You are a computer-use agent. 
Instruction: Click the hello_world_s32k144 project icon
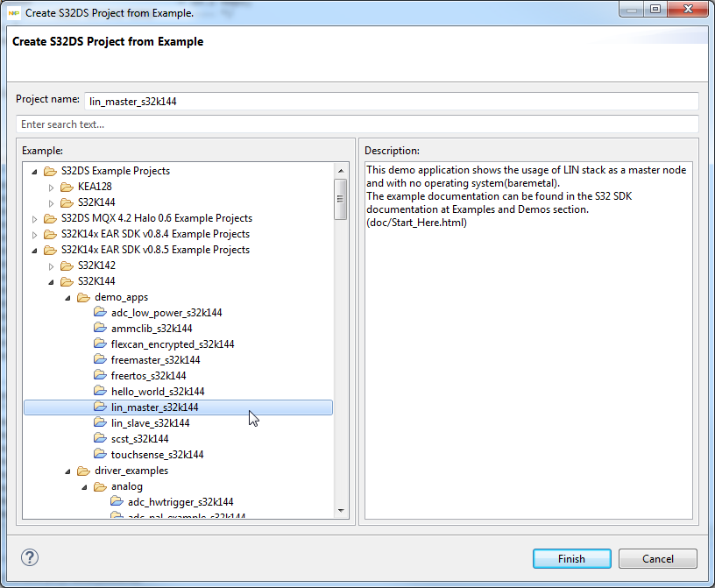[100, 391]
